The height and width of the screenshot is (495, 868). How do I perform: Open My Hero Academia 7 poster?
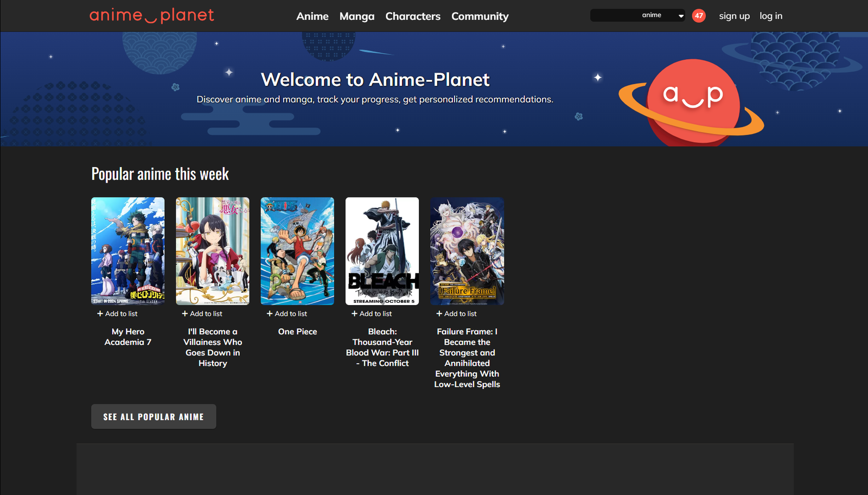pos(128,251)
